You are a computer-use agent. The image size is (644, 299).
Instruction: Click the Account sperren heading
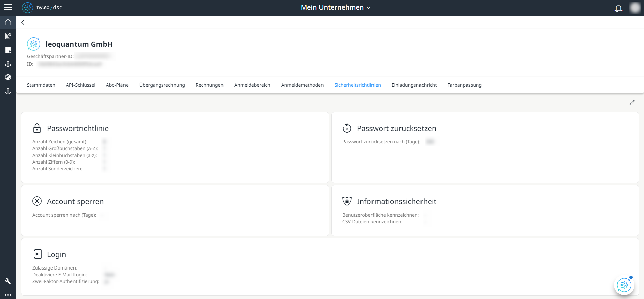pyautogui.click(x=76, y=201)
